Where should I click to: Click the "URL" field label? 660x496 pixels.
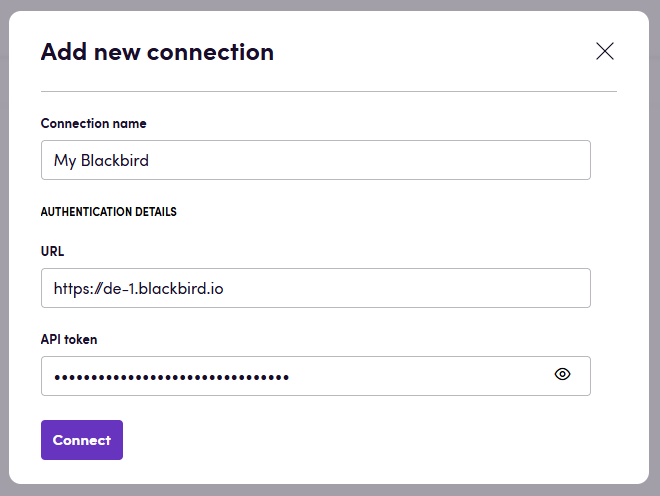click(x=52, y=252)
